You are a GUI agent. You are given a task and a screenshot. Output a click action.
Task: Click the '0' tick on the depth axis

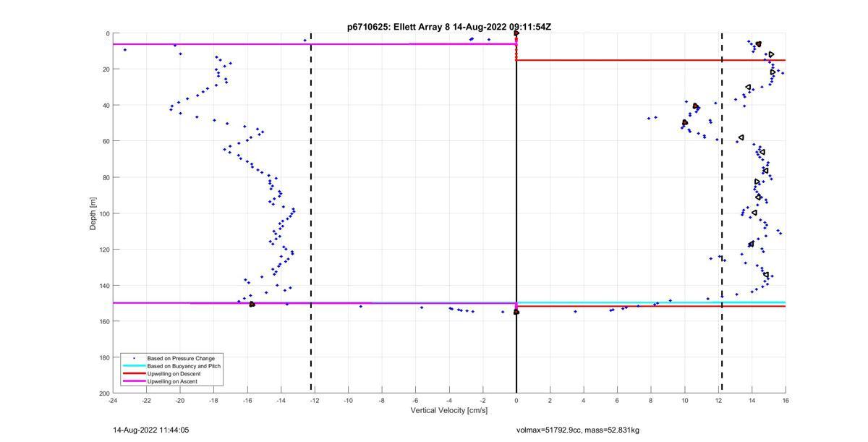(107, 33)
